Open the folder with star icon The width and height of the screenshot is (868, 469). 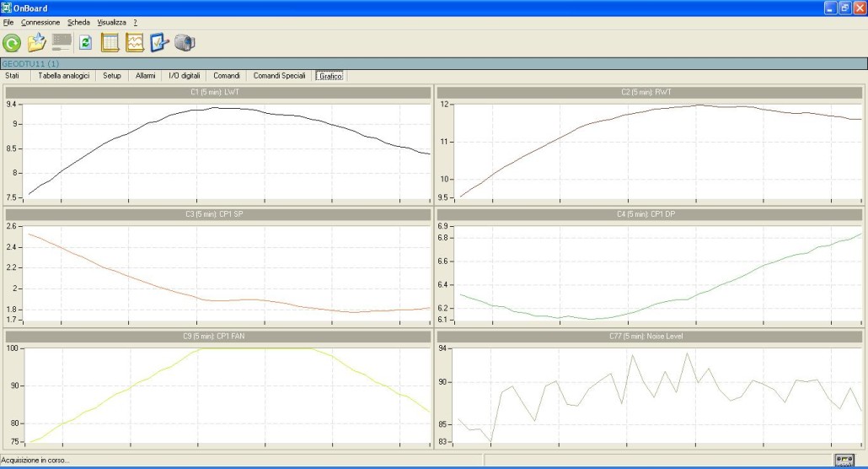36,43
